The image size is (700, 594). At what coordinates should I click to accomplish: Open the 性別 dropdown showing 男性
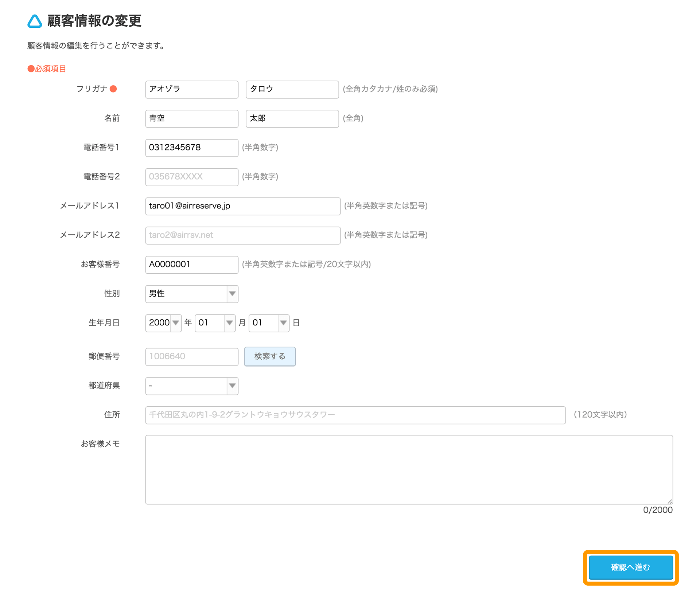(x=192, y=294)
